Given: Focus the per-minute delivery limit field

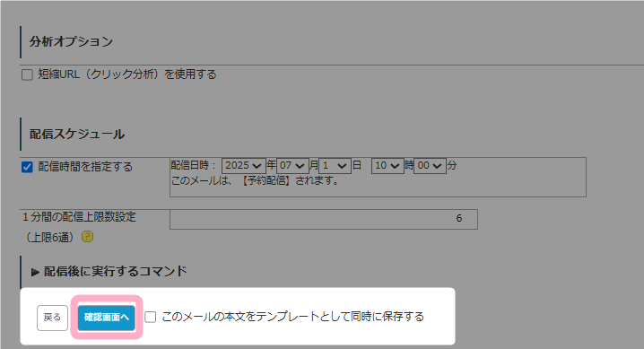Looking at the screenshot, I should point(324,219).
